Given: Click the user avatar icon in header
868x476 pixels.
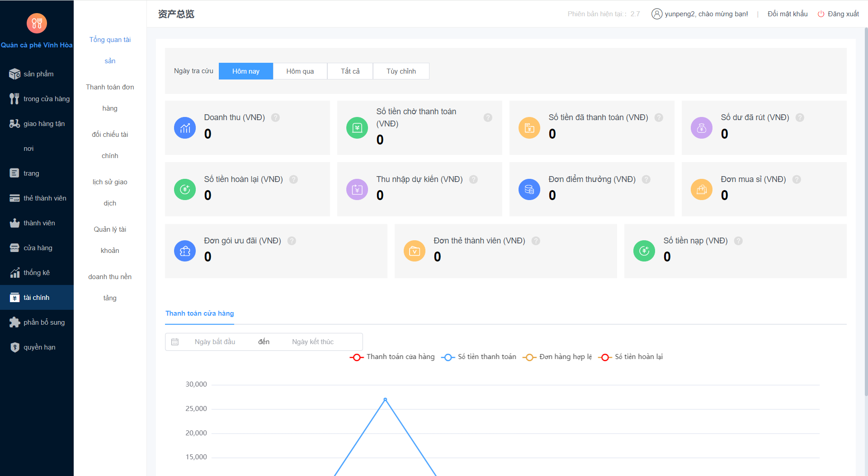Looking at the screenshot, I should pyautogui.click(x=656, y=14).
